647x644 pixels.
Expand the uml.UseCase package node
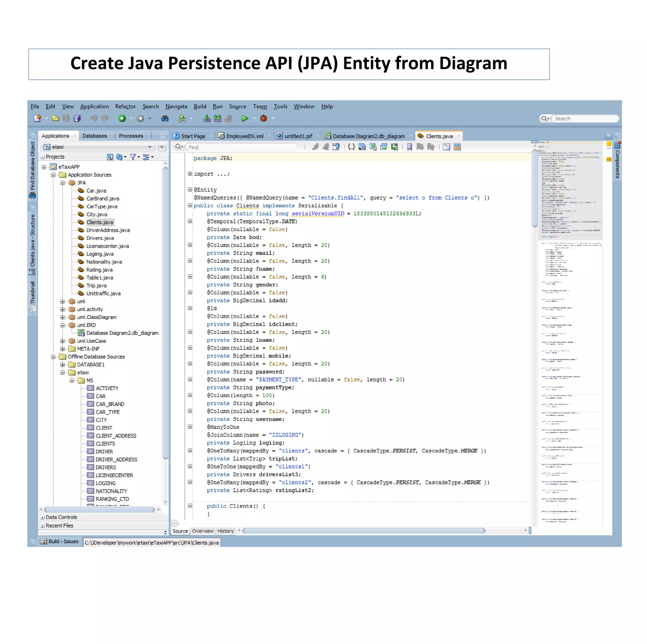point(62,341)
